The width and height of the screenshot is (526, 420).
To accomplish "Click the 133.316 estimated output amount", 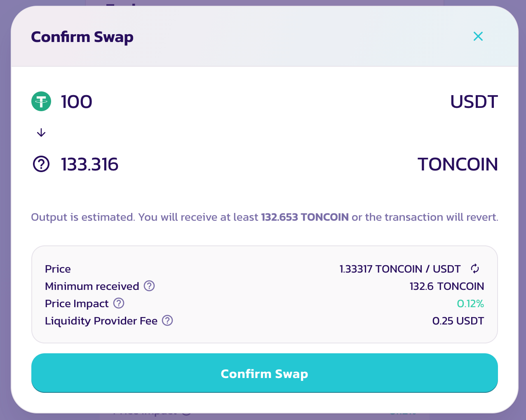I will click(90, 164).
